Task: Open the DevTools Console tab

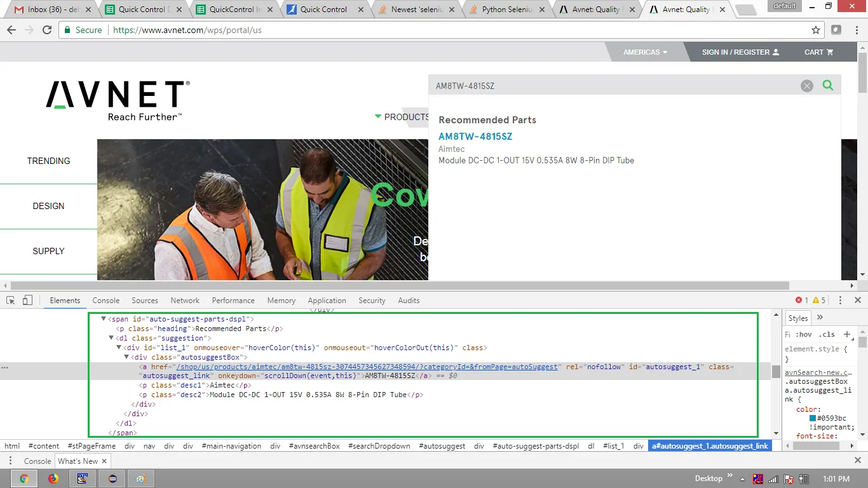Action: click(106, 301)
